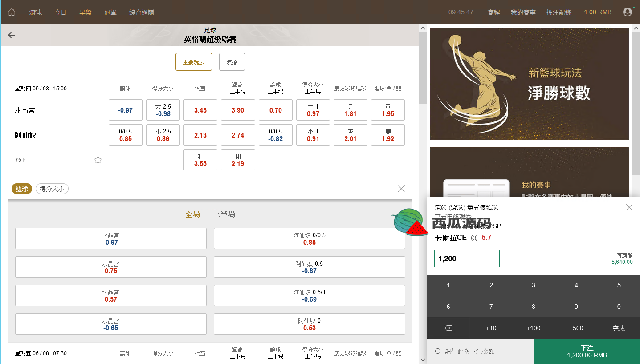Pick 小 2.5 odds 0.86
This screenshot has height=364, width=640.
163,135
